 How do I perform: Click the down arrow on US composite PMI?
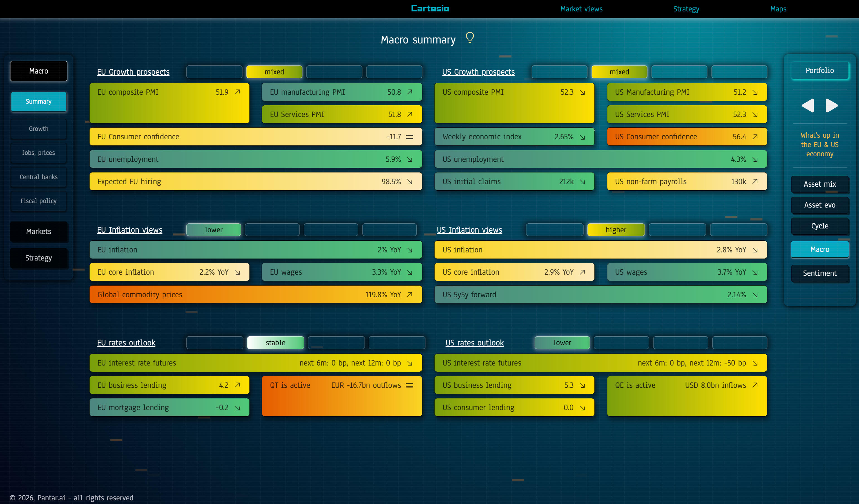click(x=583, y=92)
